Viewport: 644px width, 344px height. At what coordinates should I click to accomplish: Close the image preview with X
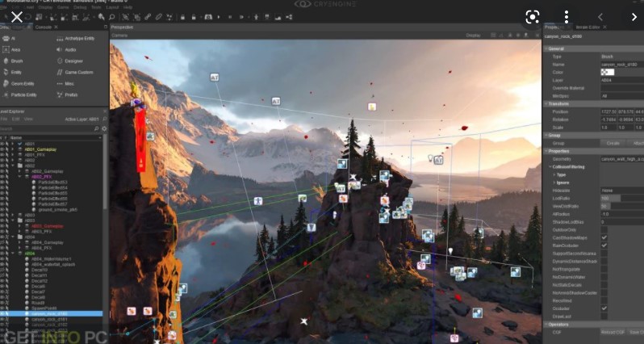point(17,17)
